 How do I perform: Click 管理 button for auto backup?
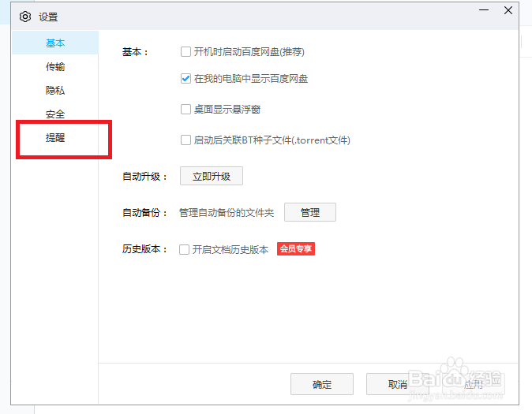point(310,212)
